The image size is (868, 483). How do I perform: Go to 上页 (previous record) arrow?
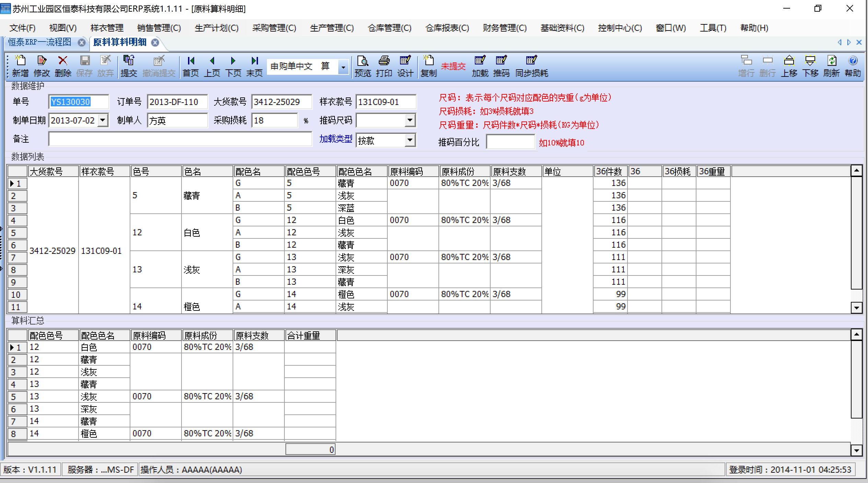[x=212, y=66]
